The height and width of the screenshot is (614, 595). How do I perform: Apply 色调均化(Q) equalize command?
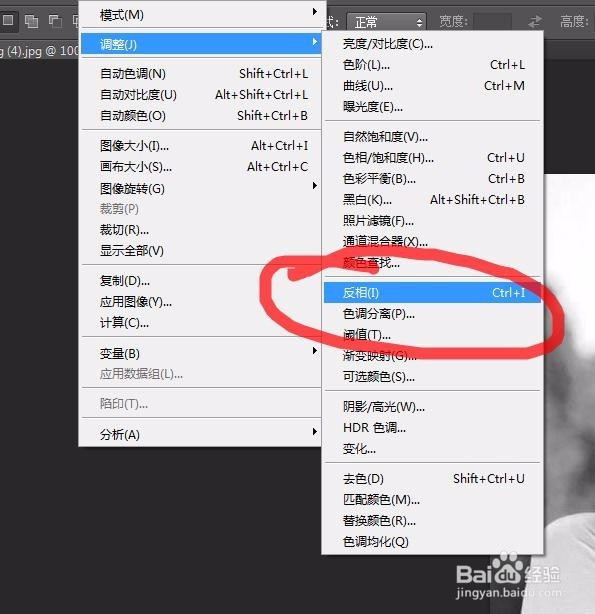click(x=432, y=542)
